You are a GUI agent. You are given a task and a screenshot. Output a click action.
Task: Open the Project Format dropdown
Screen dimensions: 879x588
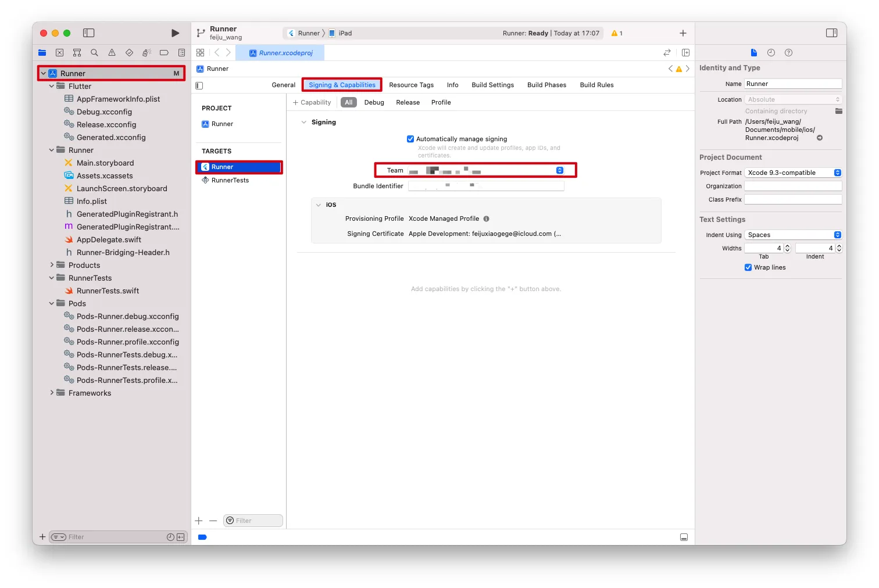pyautogui.click(x=793, y=173)
